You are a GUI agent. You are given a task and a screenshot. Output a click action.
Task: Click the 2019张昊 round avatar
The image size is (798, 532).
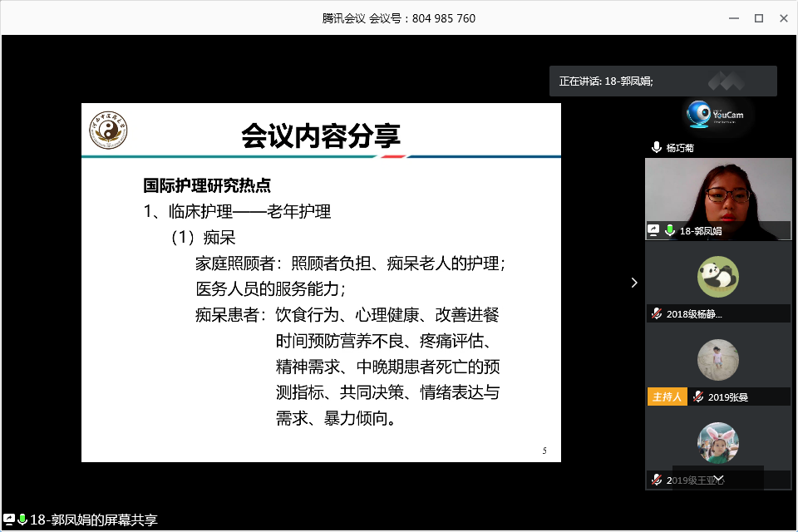click(717, 360)
